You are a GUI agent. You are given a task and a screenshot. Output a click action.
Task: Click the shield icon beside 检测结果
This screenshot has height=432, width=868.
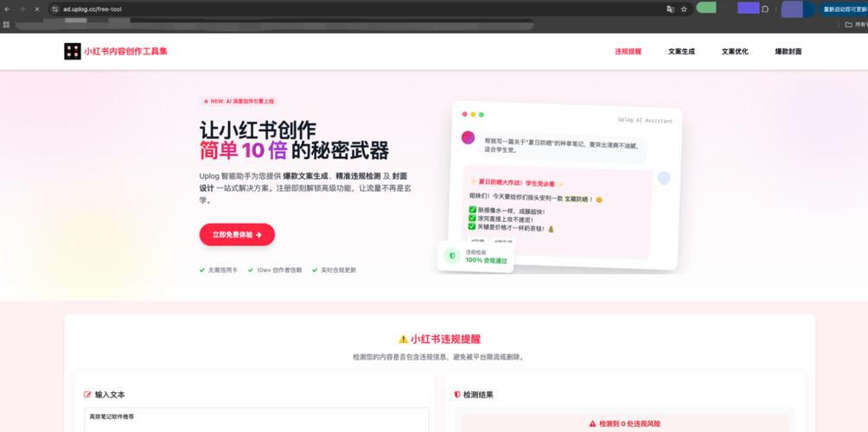coord(456,395)
